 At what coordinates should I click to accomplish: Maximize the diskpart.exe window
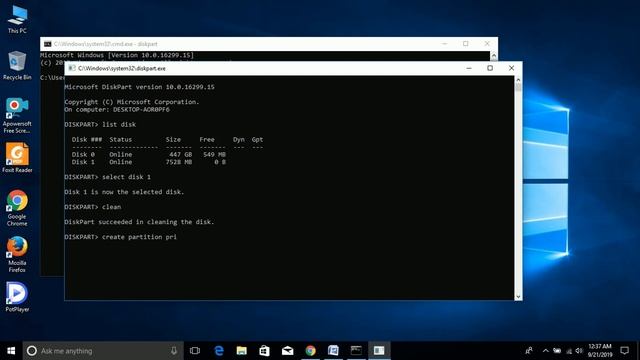point(490,68)
